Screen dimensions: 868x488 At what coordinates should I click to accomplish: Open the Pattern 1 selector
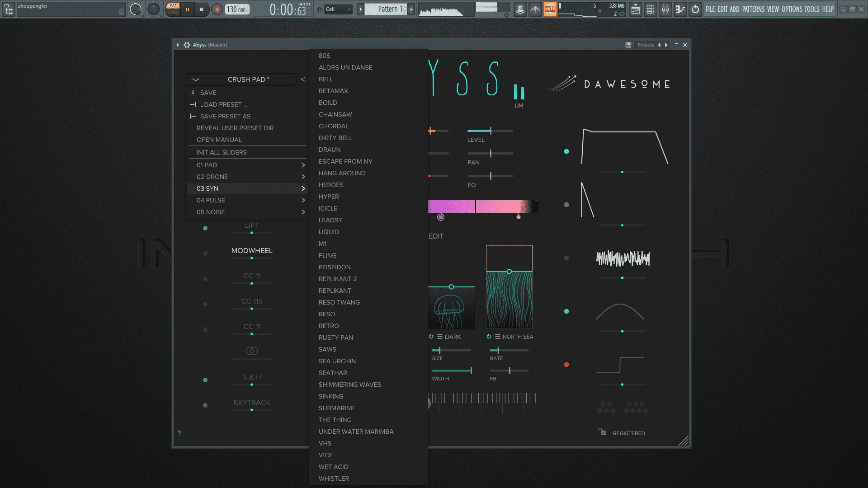click(387, 9)
